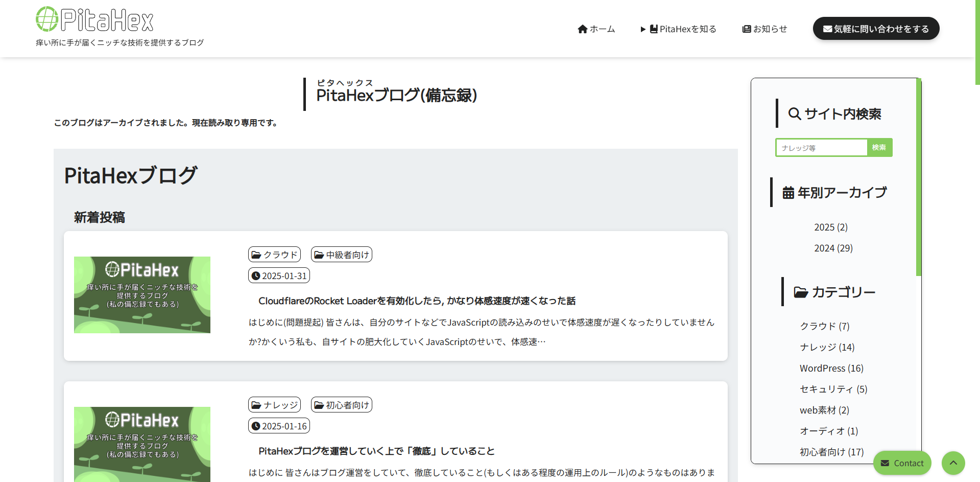This screenshot has width=980, height=482.
Task: Click the Rocket Loader post excerpt text
Action: 482,332
